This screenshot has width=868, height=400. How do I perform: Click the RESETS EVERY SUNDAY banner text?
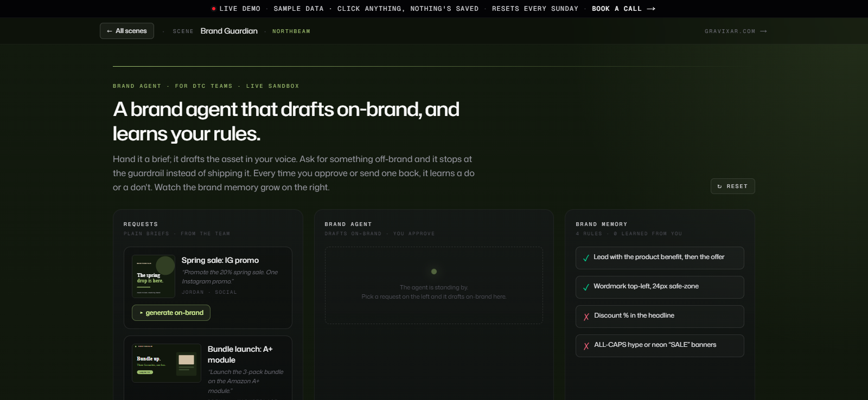tap(535, 9)
